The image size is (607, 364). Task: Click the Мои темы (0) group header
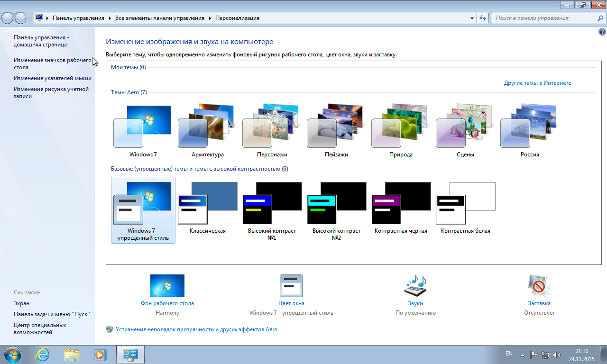click(x=129, y=67)
